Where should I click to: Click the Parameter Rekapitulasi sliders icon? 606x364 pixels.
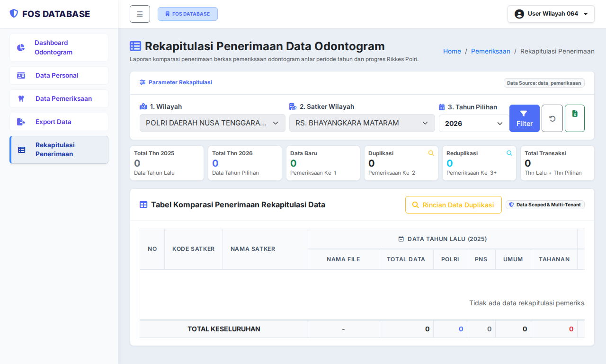(x=143, y=82)
